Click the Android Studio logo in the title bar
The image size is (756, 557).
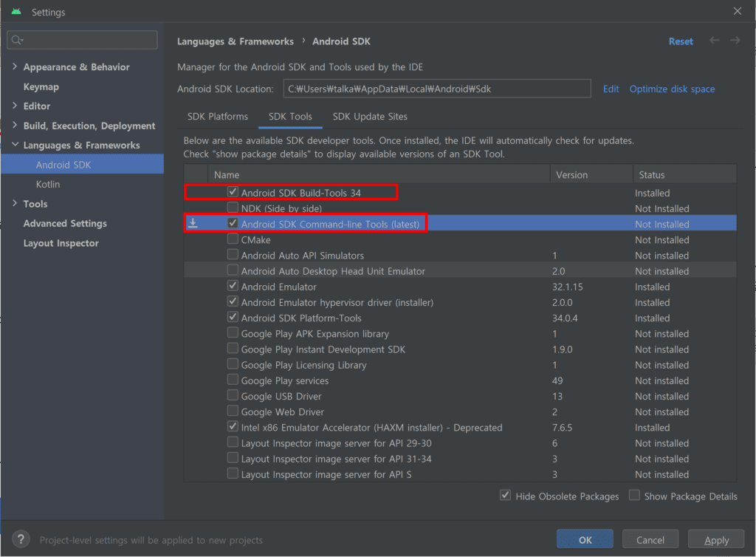click(x=16, y=12)
